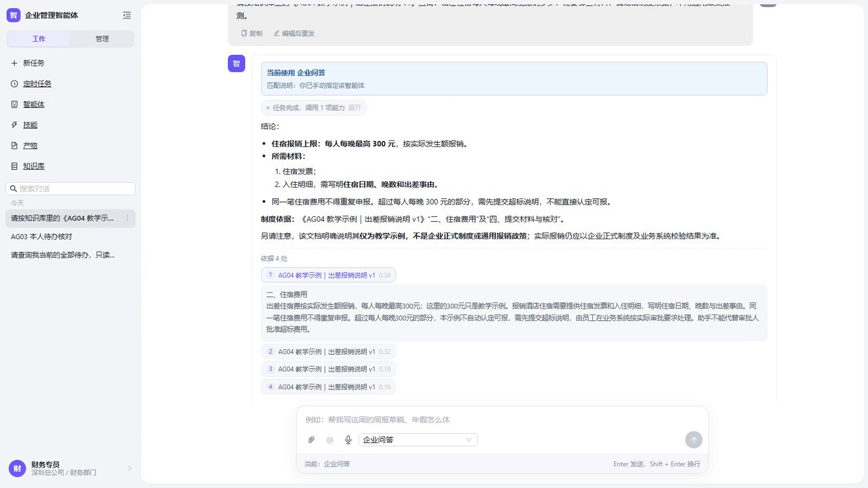Click 编辑后重发 to edit and resend

[x=294, y=33]
